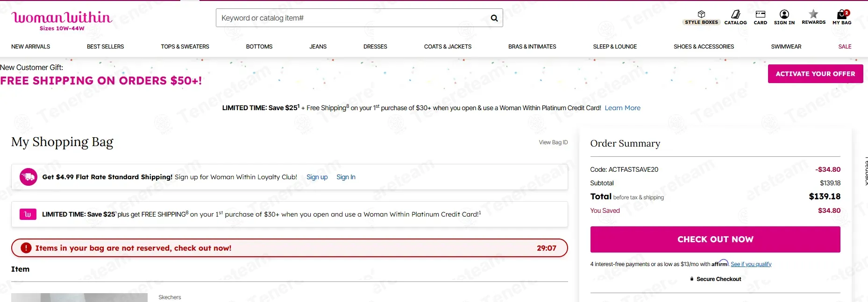Open the Style Boxes icon
This screenshot has width=868, height=302.
[701, 18]
